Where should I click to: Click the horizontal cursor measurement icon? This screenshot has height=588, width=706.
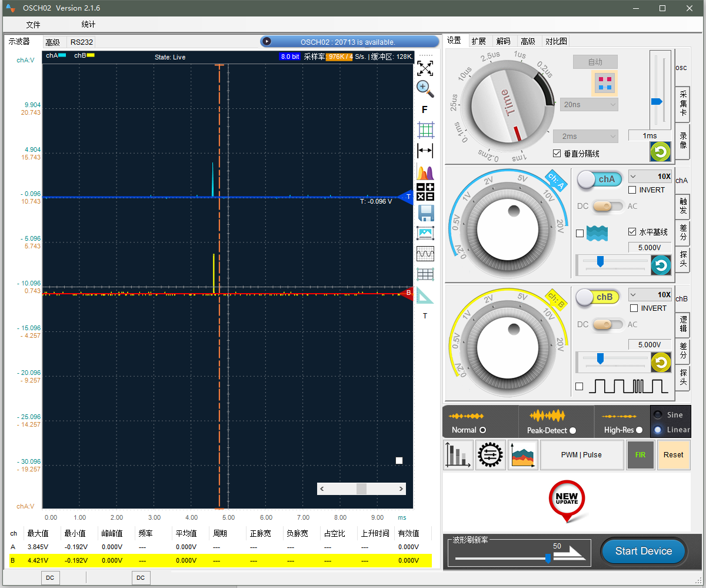425,151
